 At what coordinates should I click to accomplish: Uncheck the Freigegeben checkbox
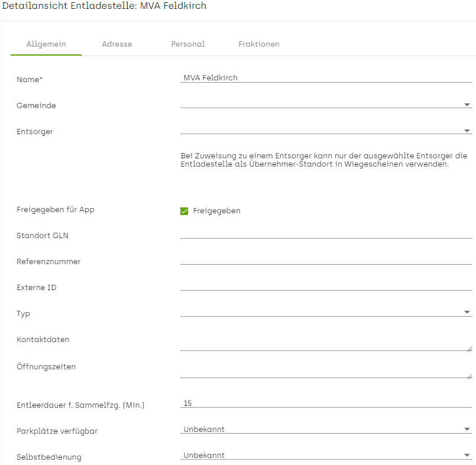(x=184, y=211)
